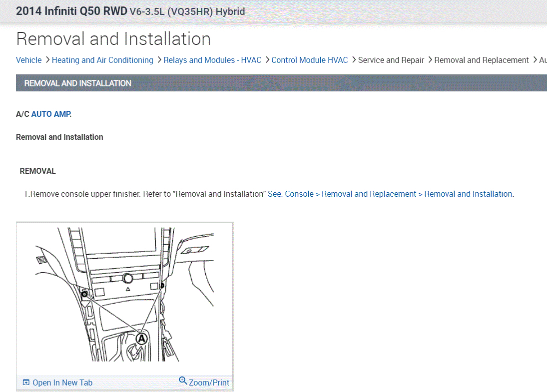This screenshot has height=392, width=547.
Task: Click the magnifier icon beside Zoom/Print
Action: [183, 381]
